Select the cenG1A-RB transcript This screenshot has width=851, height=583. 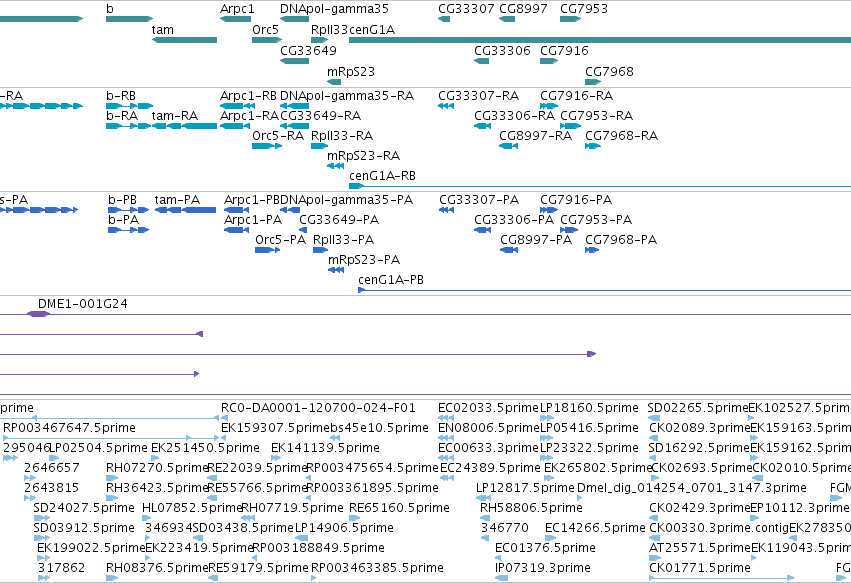(x=600, y=186)
